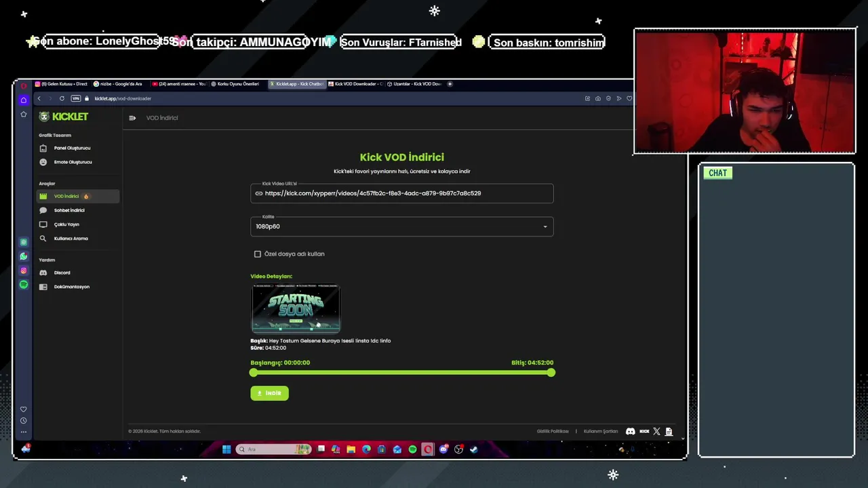
Task: Click the Starting Soon video thumbnail
Action: [x=296, y=308]
